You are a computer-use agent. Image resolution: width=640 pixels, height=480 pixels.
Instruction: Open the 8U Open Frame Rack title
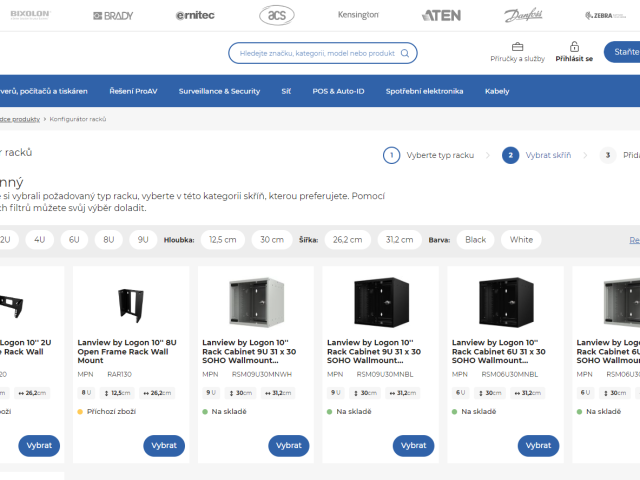coord(127,351)
